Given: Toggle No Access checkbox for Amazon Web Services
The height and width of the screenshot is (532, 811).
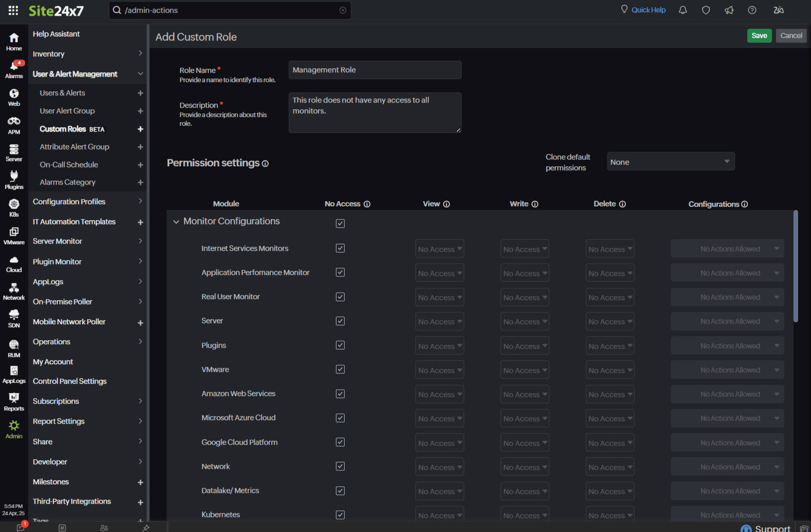Looking at the screenshot, I should click(x=340, y=394).
